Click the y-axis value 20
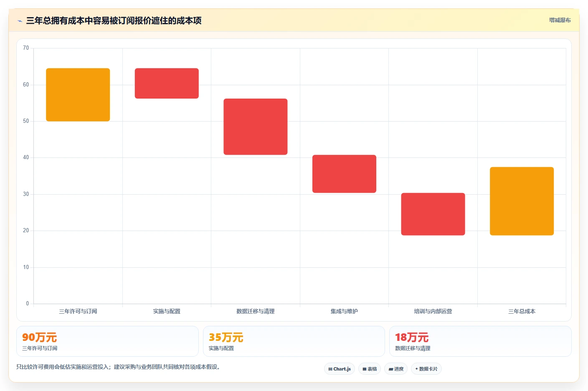This screenshot has height=391, width=588. (26, 231)
